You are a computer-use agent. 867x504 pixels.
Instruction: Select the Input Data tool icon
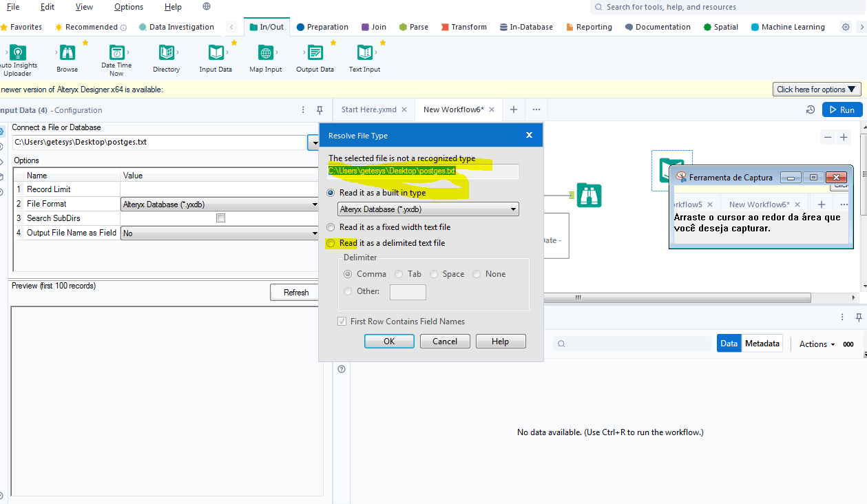216,52
